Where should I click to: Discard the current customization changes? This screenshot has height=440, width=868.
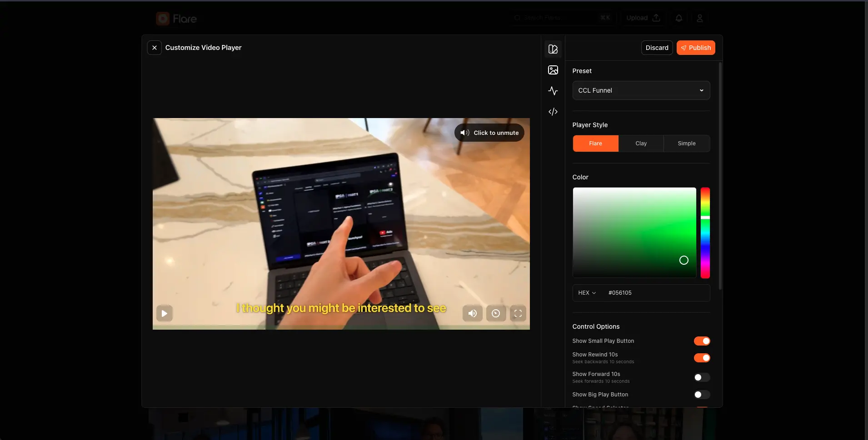pos(656,47)
